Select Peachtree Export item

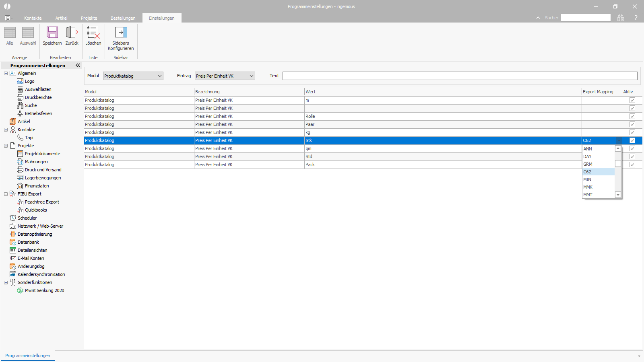point(42,202)
